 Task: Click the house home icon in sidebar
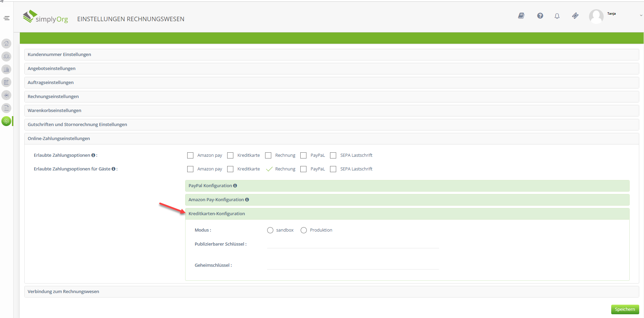(x=6, y=43)
